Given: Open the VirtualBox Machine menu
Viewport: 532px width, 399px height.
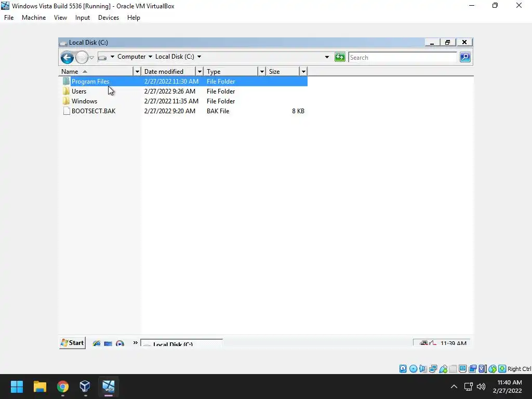Looking at the screenshot, I should tap(34, 18).
